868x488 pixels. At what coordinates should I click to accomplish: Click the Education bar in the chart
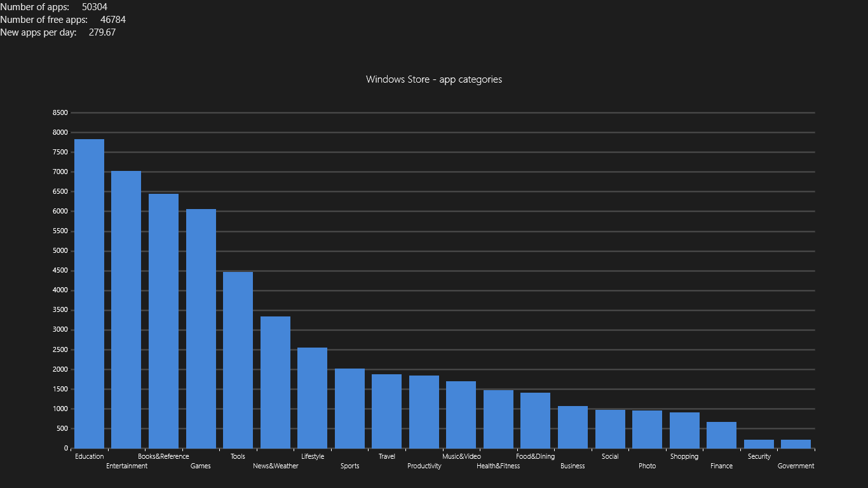point(89,294)
